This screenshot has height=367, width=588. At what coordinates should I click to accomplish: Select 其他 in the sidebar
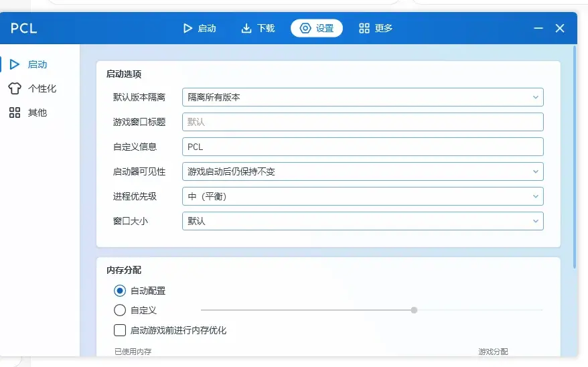click(x=40, y=113)
